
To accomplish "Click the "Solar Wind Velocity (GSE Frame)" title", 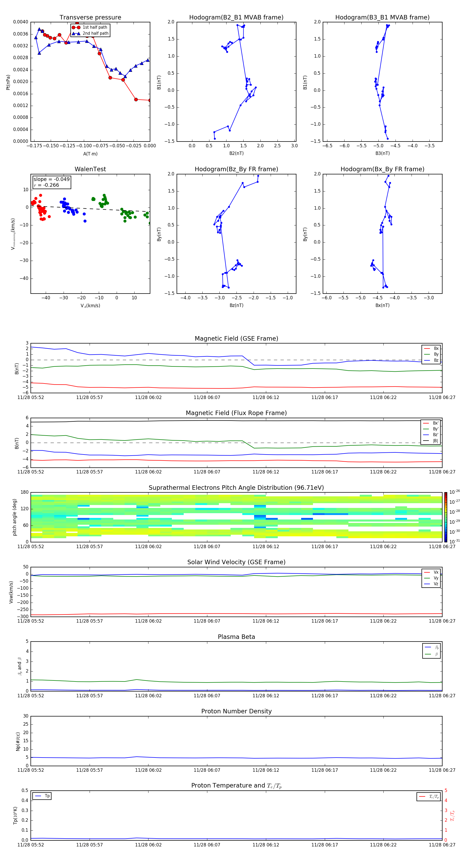I will 236,562.
